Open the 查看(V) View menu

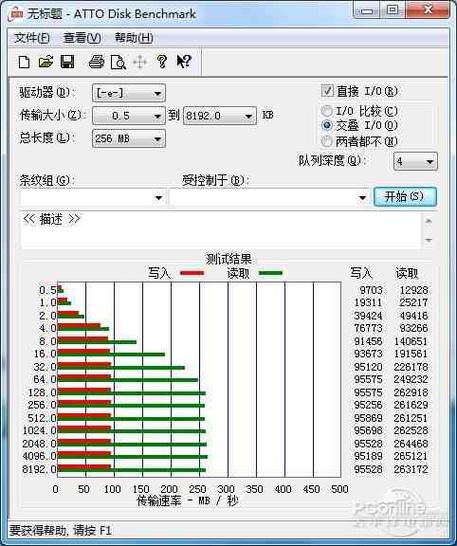pos(82,38)
